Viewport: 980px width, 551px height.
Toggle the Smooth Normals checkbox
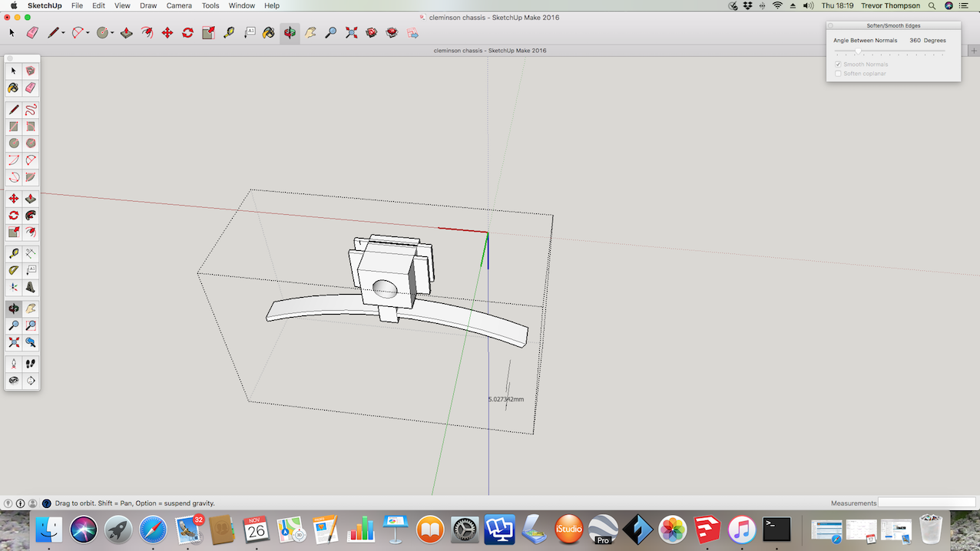838,64
